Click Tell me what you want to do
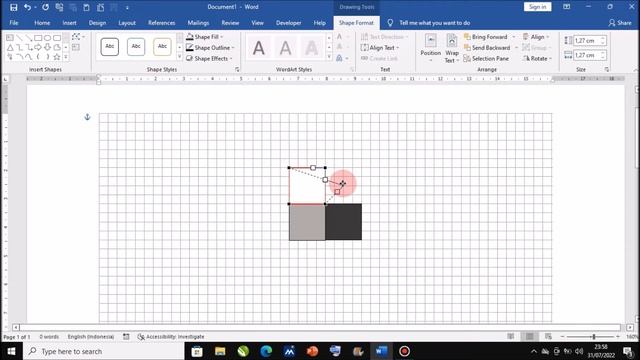640x360 pixels. click(434, 23)
